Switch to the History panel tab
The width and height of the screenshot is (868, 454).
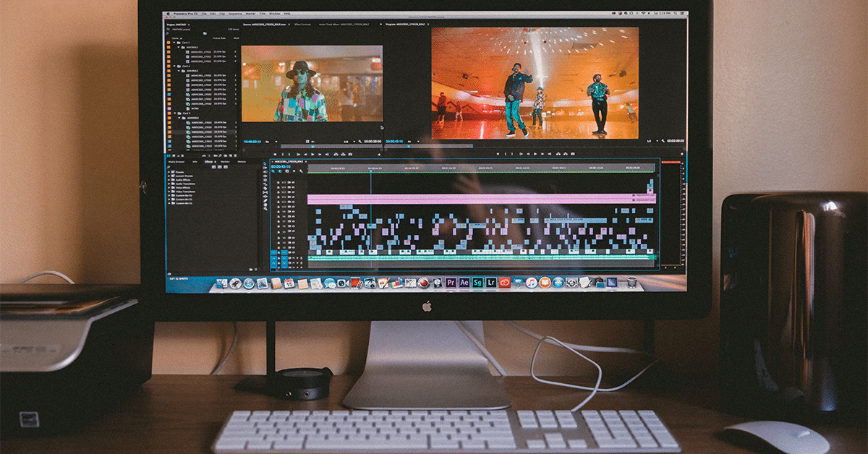point(241,162)
